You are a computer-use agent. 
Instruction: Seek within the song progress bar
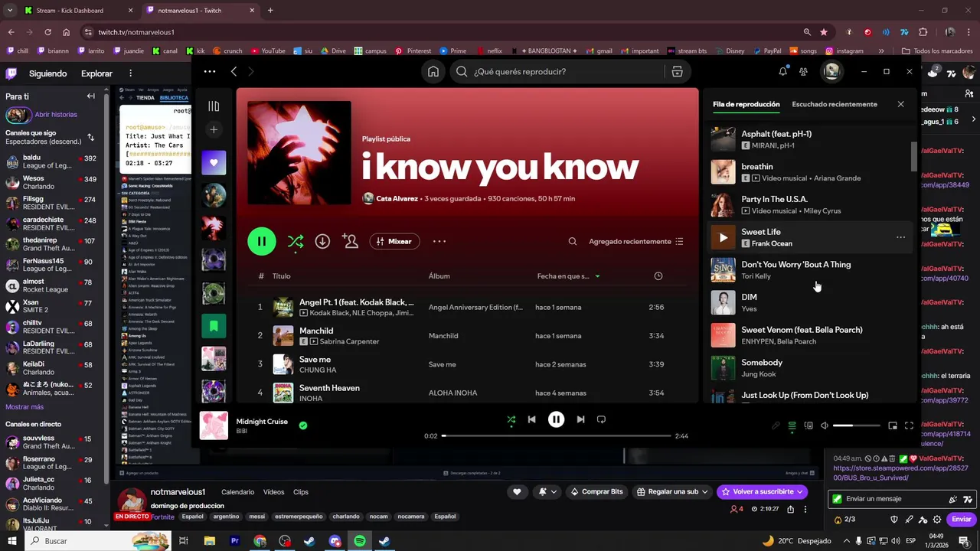556,435
